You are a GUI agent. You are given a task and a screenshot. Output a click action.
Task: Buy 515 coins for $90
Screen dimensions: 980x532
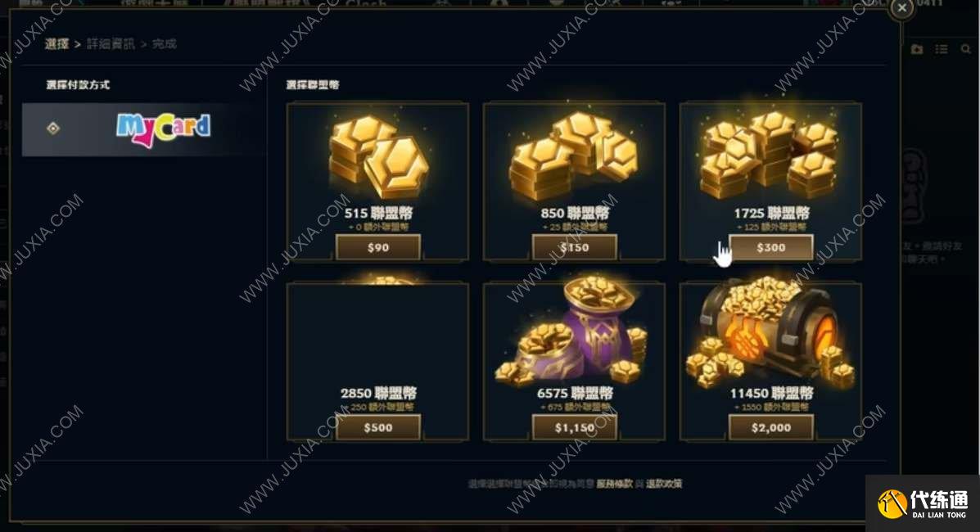(x=378, y=247)
